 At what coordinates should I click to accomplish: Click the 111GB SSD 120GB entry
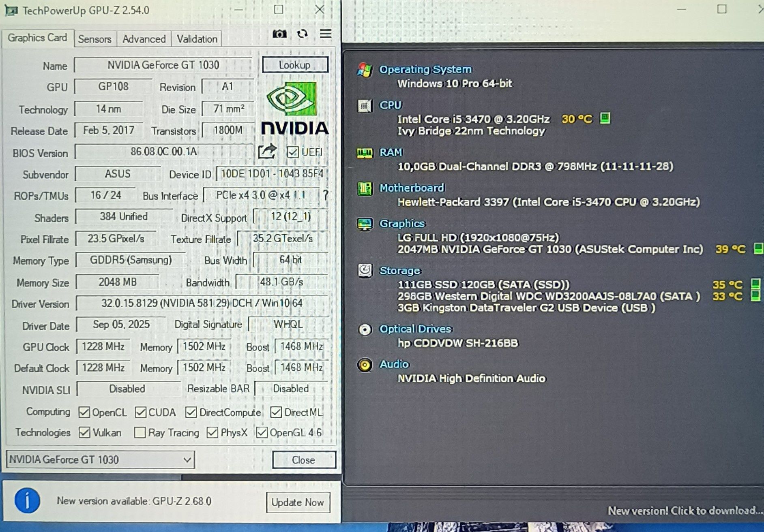(483, 284)
